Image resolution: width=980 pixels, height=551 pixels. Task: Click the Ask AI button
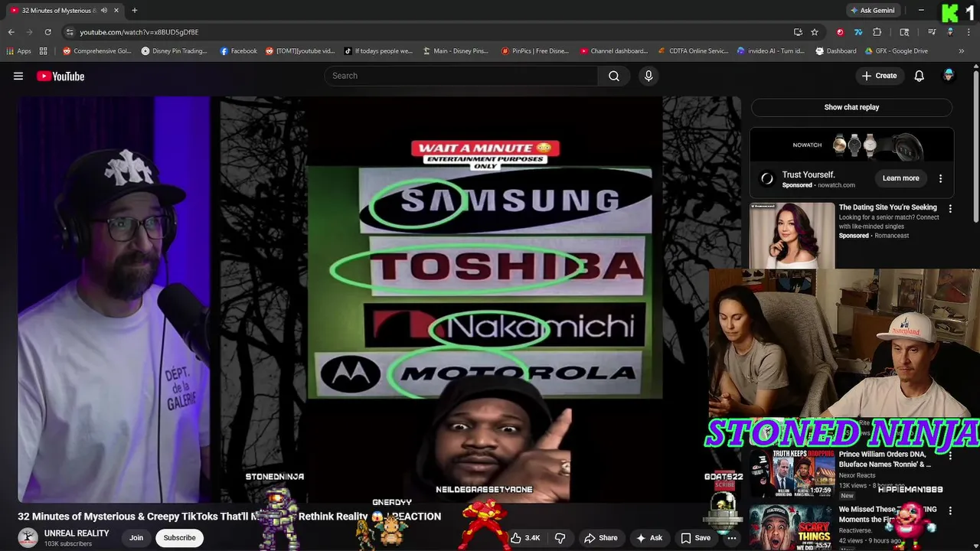point(649,538)
